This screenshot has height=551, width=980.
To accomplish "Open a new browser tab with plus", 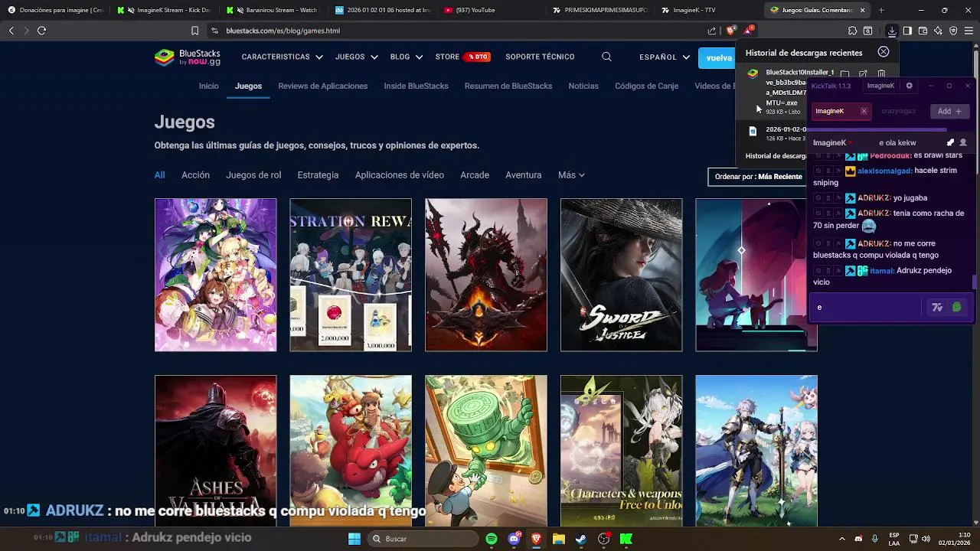I will tap(881, 10).
